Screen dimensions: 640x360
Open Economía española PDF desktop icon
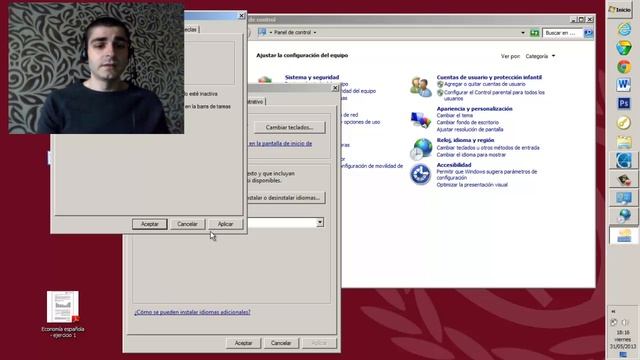pos(62,314)
